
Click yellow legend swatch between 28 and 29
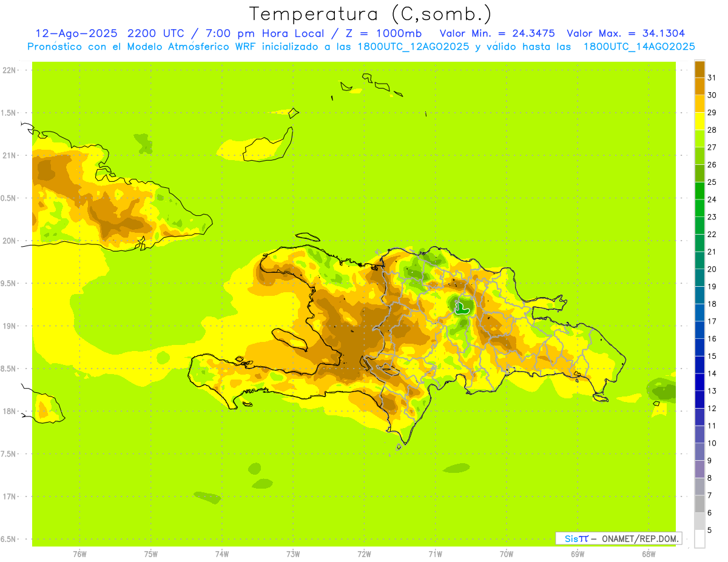click(x=699, y=121)
